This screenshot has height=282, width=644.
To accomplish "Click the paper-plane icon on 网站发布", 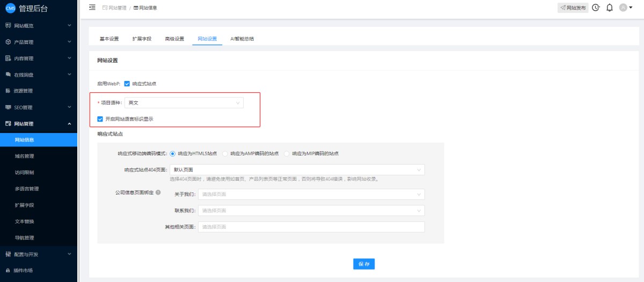I will coord(562,8).
